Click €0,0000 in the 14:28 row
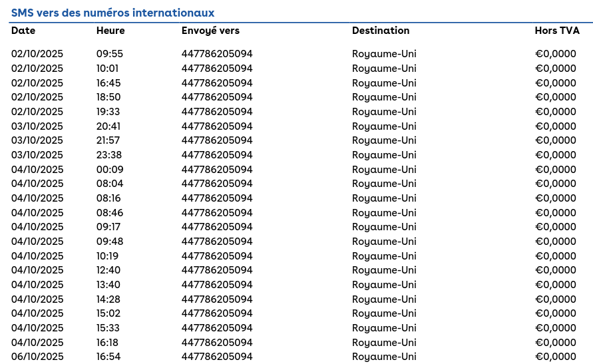Viewport: 593px width, 364px height. pyautogui.click(x=556, y=299)
